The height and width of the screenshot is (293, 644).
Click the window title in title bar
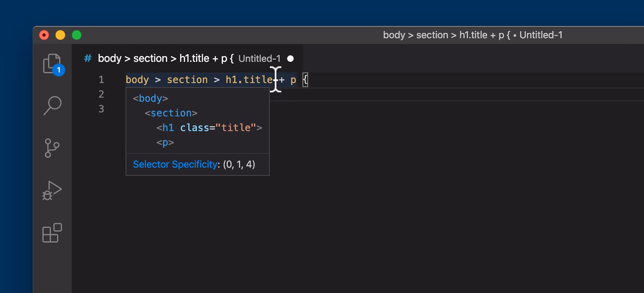[x=473, y=35]
